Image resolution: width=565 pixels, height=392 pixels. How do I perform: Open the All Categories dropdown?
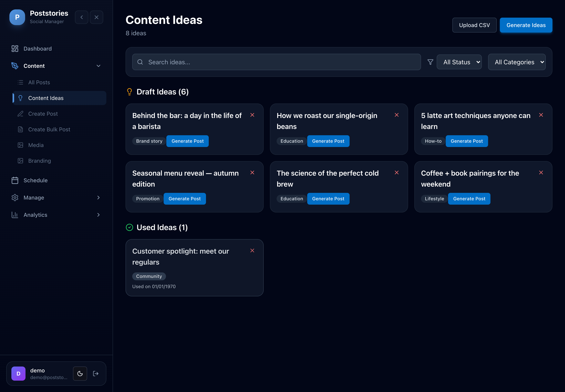[517, 62]
